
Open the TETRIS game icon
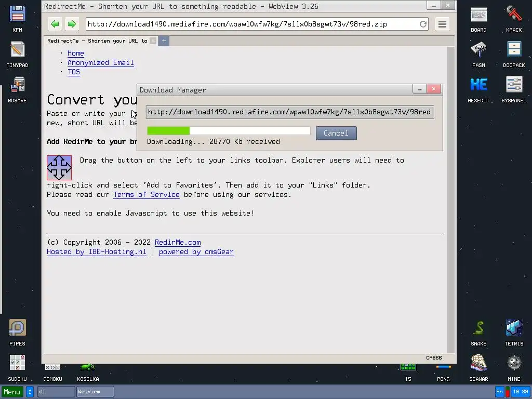click(x=514, y=328)
